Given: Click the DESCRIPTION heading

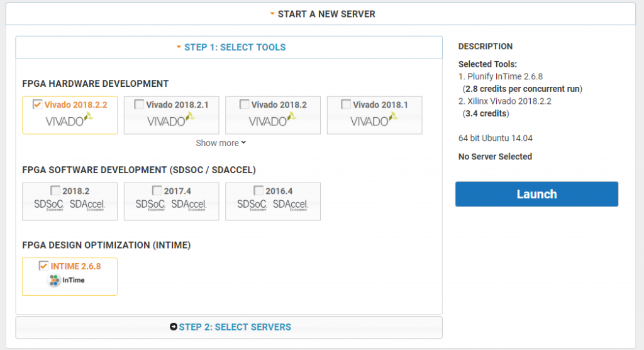Looking at the screenshot, I should pyautogui.click(x=486, y=47).
